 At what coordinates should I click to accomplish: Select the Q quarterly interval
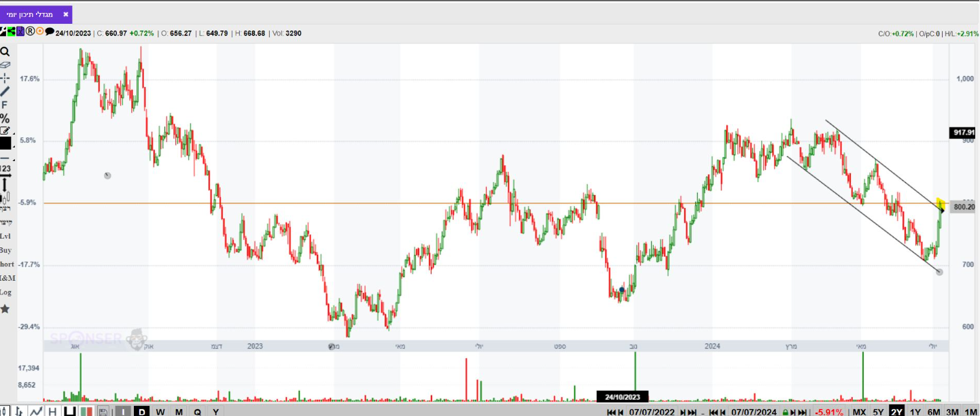pos(197,411)
